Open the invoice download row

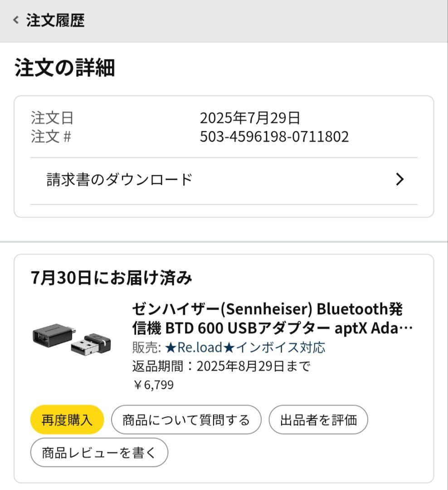pyautogui.click(x=118, y=179)
